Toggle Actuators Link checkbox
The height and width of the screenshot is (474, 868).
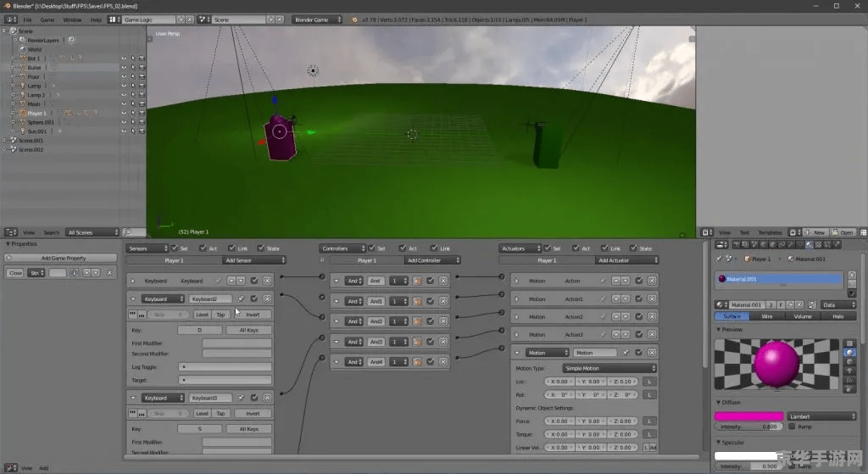point(604,248)
